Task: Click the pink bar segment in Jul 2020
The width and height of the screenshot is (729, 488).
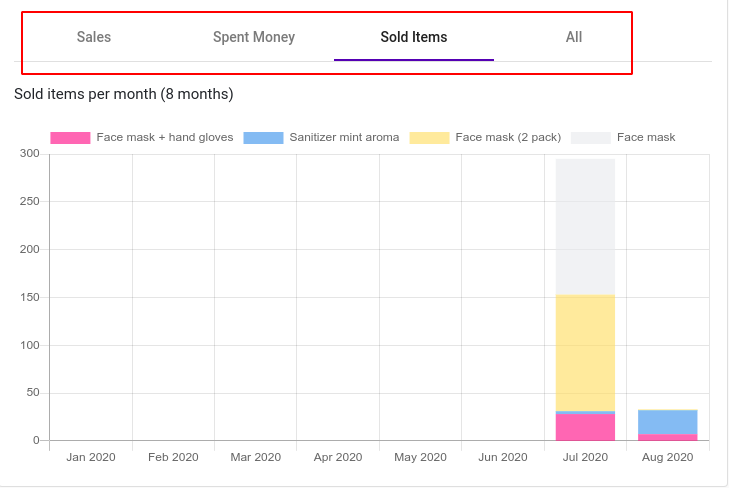Action: 585,427
